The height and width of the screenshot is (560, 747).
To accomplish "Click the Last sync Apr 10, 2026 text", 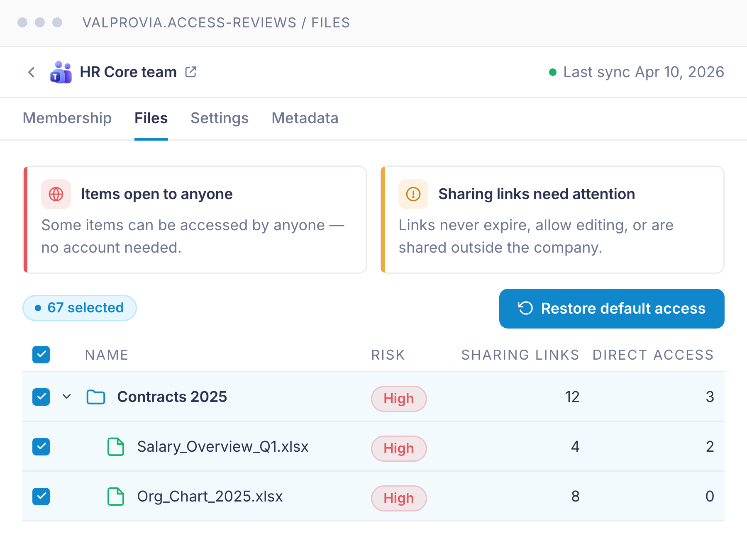I will point(644,72).
